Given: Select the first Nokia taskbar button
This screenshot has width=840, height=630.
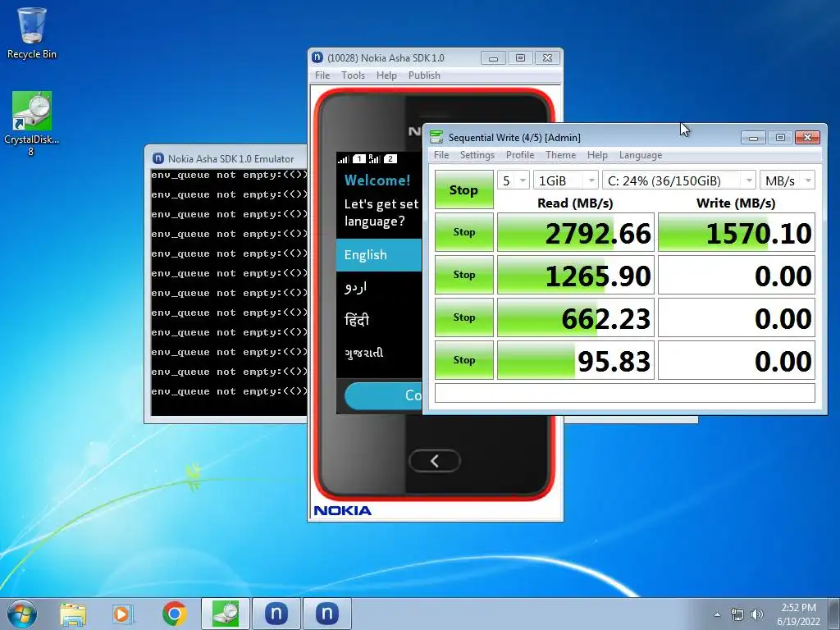Looking at the screenshot, I should [x=276, y=614].
